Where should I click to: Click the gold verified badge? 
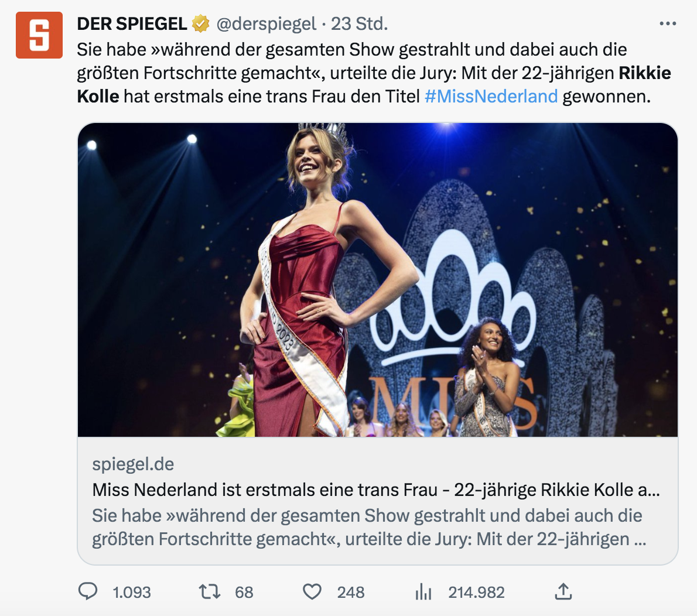click(201, 24)
